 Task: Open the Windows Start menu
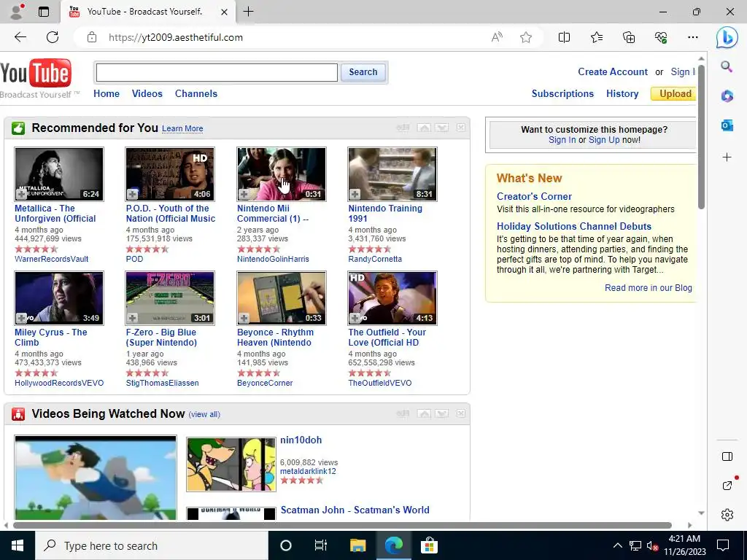(18, 545)
